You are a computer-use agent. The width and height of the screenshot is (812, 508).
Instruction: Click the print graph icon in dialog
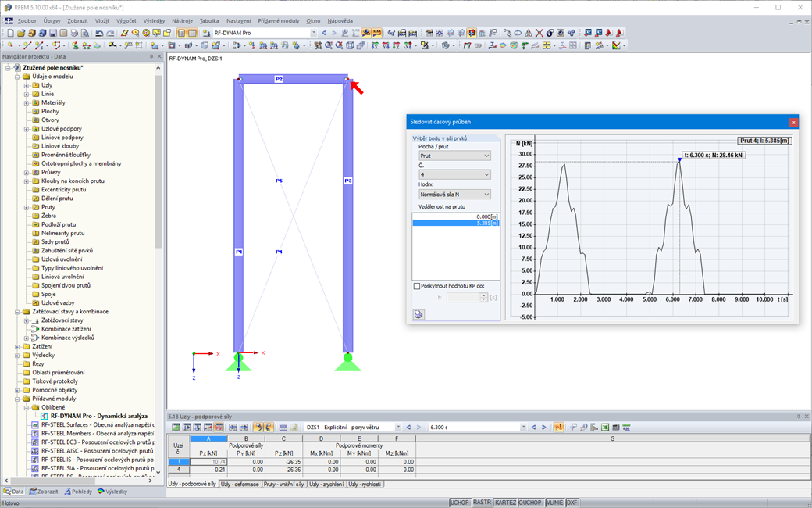click(x=418, y=314)
